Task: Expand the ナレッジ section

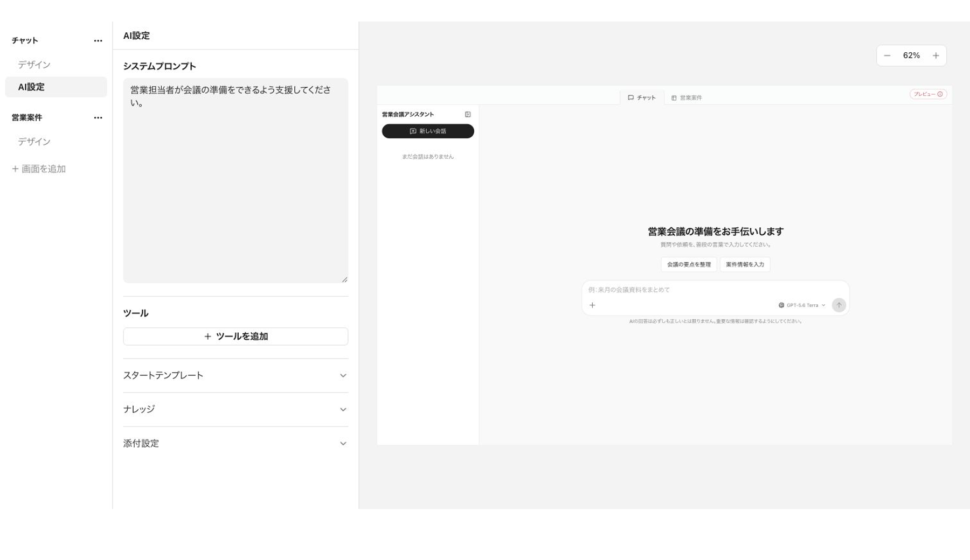Action: coord(235,410)
